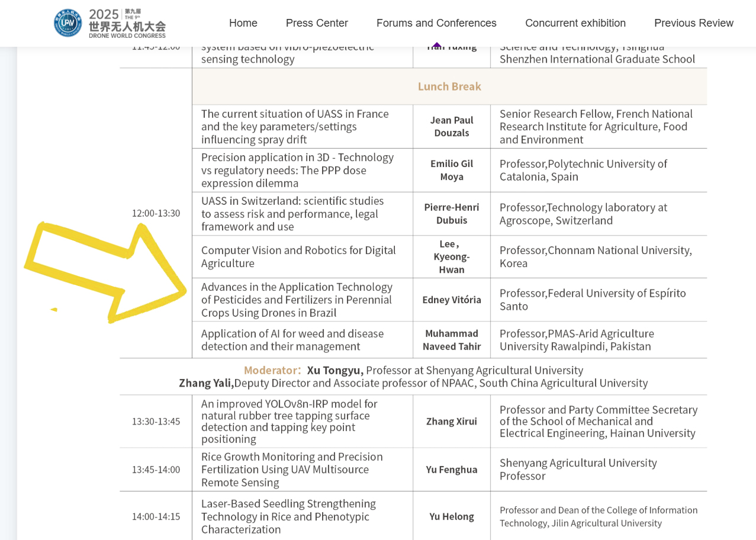Click the 14:00-14:15 time slot
The height and width of the screenshot is (540, 756).
[156, 516]
